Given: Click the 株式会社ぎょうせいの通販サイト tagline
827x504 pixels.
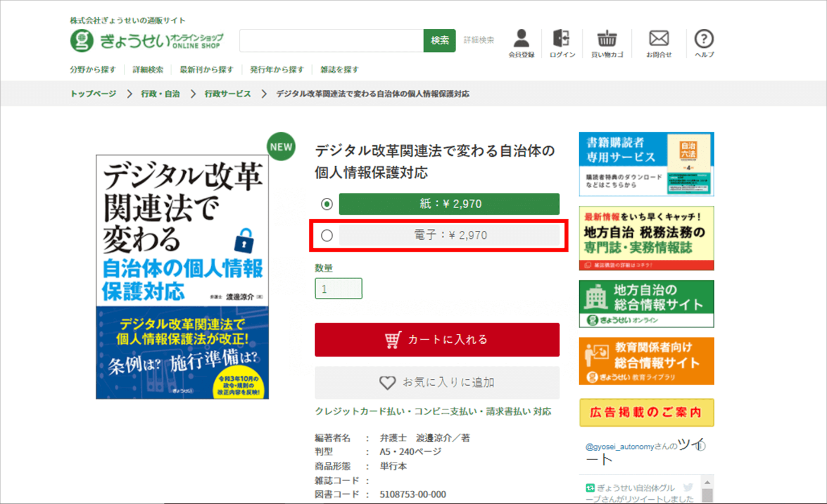Looking at the screenshot, I should point(128,20).
